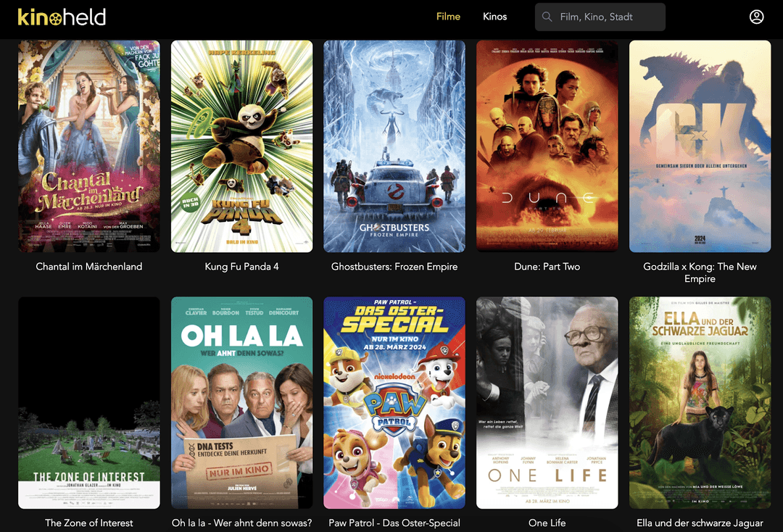Follow the Godzilla x Kong title link

point(700,273)
